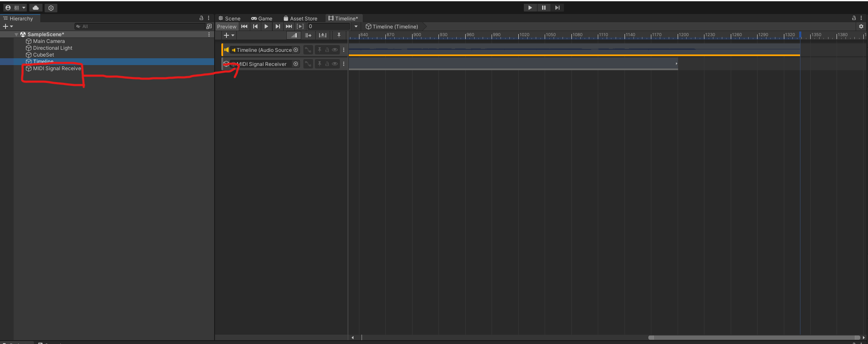868x344 pixels.
Task: Click the Timeline frame number field
Action: (328, 26)
